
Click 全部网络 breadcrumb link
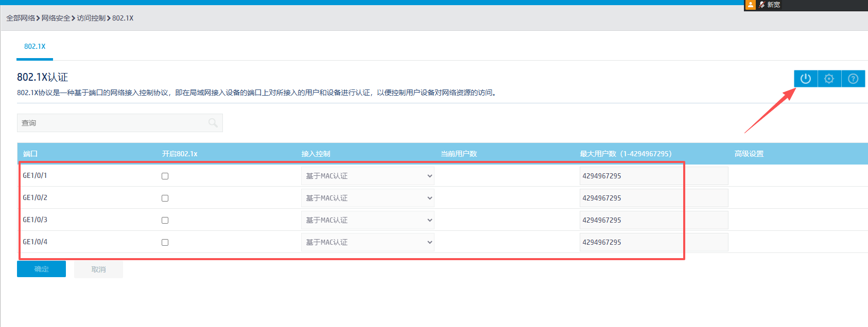click(x=21, y=18)
